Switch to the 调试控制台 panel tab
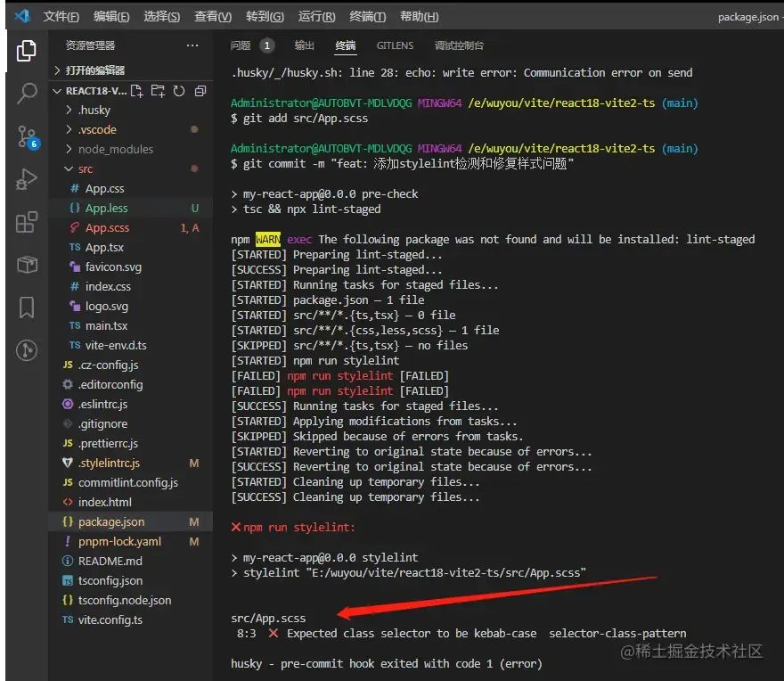This screenshot has height=681, width=784. pyautogui.click(x=459, y=45)
